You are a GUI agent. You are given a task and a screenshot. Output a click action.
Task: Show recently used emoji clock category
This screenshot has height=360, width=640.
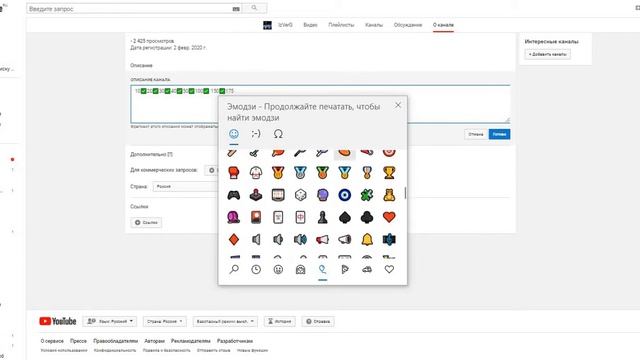tap(256, 269)
